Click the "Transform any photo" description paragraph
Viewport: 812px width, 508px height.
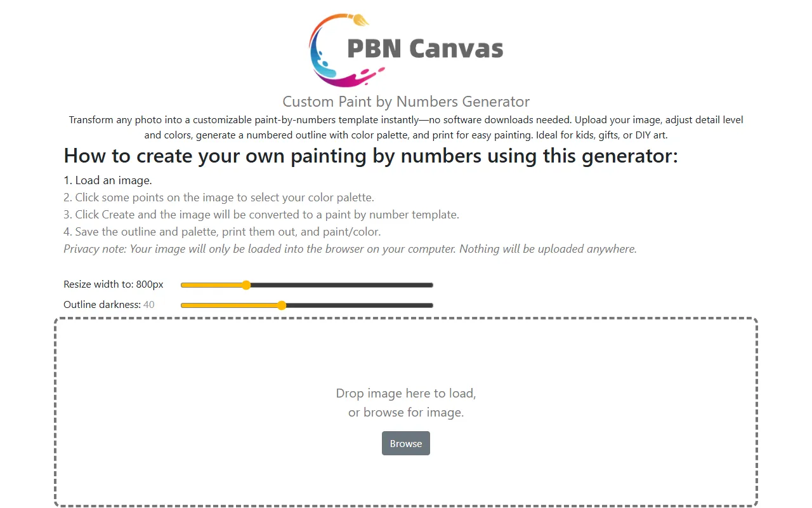406,127
